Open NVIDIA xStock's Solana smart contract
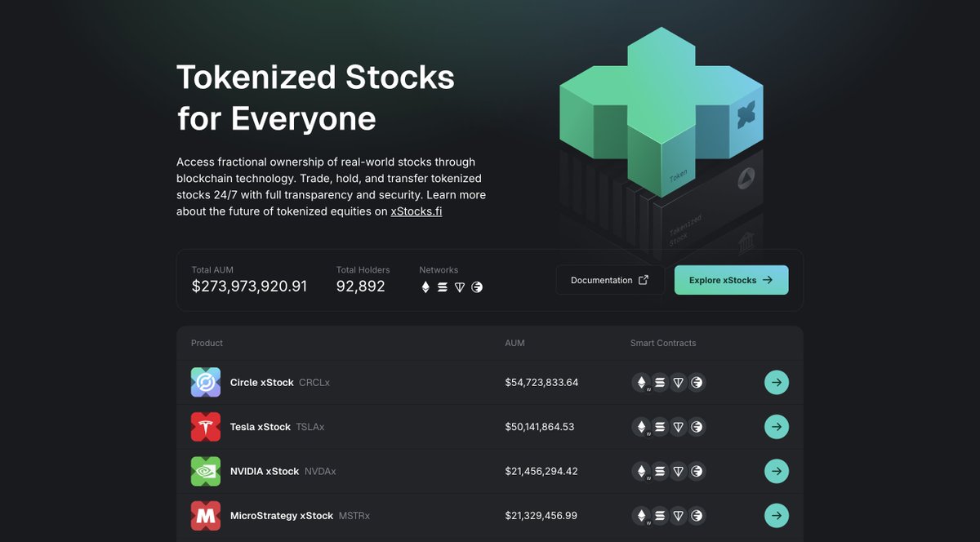This screenshot has height=542, width=980. (660, 471)
